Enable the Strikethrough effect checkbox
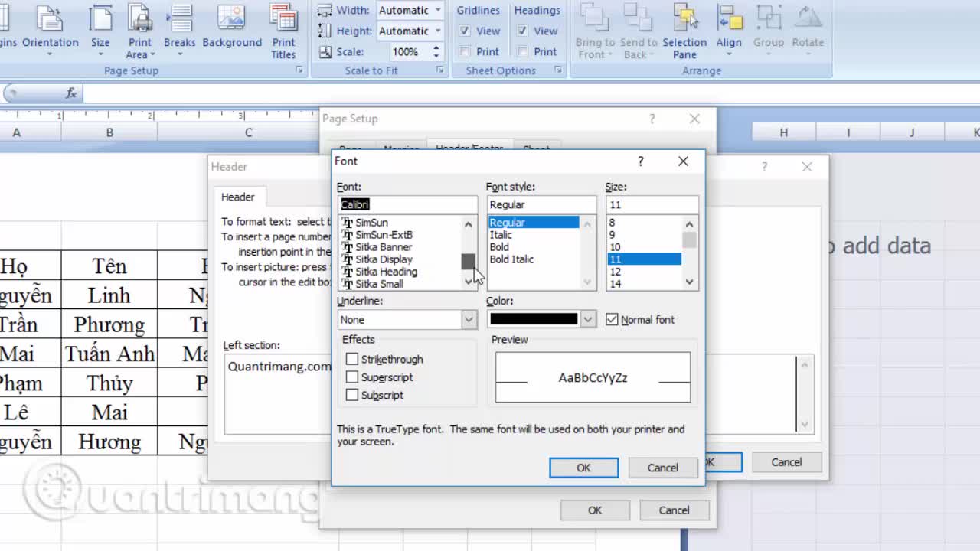980x551 pixels. pos(352,359)
